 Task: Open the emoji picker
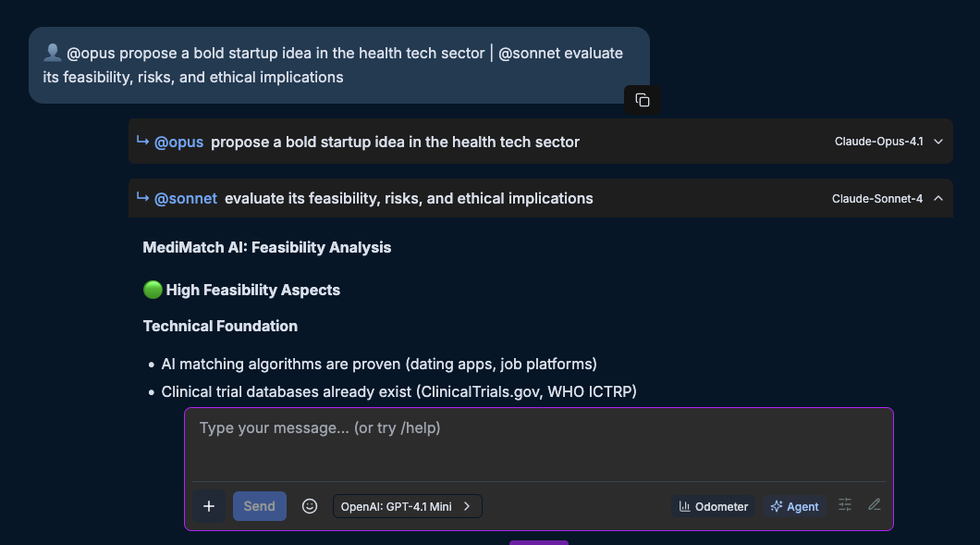310,506
